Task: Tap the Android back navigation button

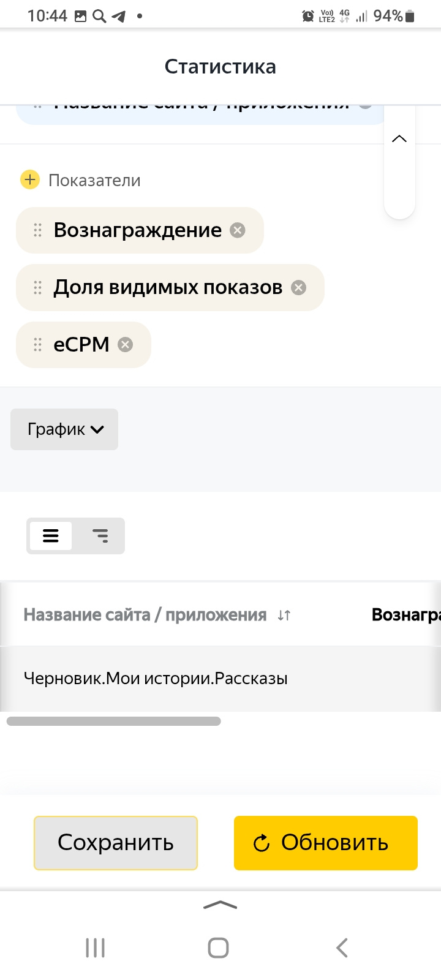Action: point(342,948)
